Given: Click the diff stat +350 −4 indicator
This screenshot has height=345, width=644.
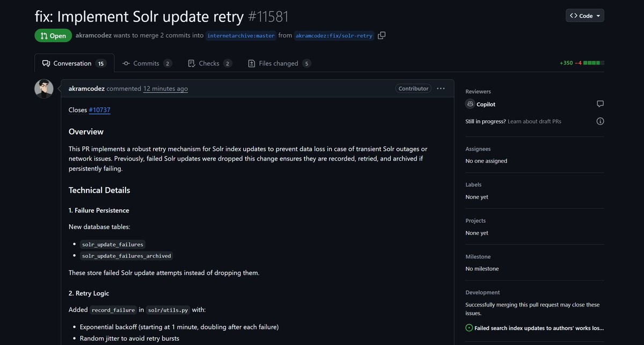Looking at the screenshot, I should tap(582, 63).
